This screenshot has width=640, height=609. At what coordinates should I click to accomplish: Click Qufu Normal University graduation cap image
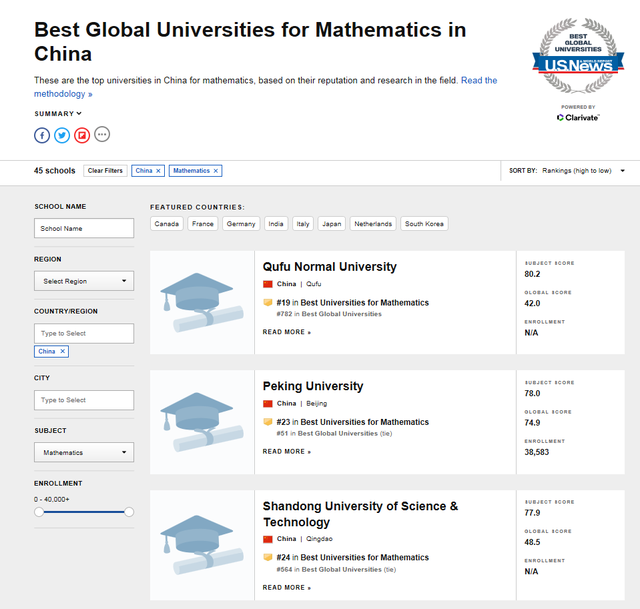coord(202,302)
